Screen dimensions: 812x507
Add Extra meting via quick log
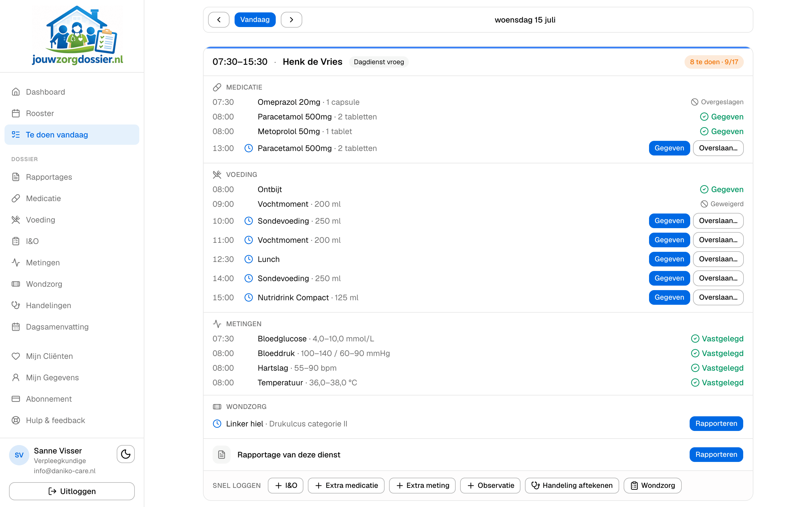click(422, 486)
